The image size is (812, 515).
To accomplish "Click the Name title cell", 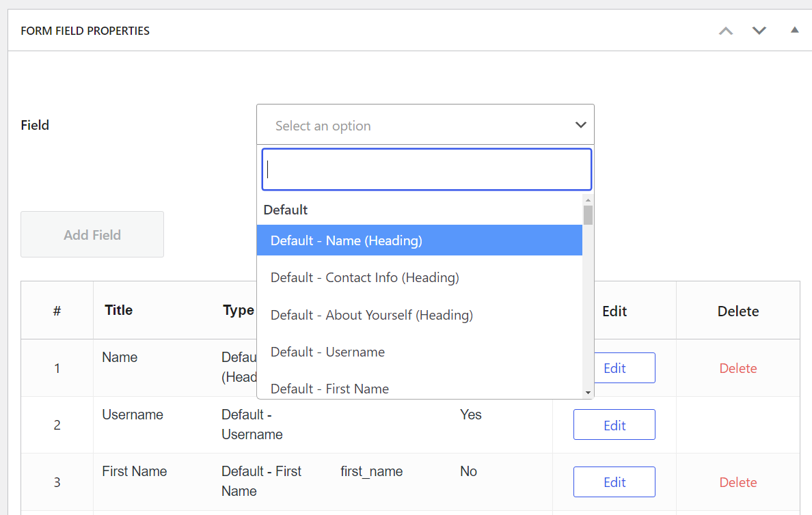I will click(120, 358).
